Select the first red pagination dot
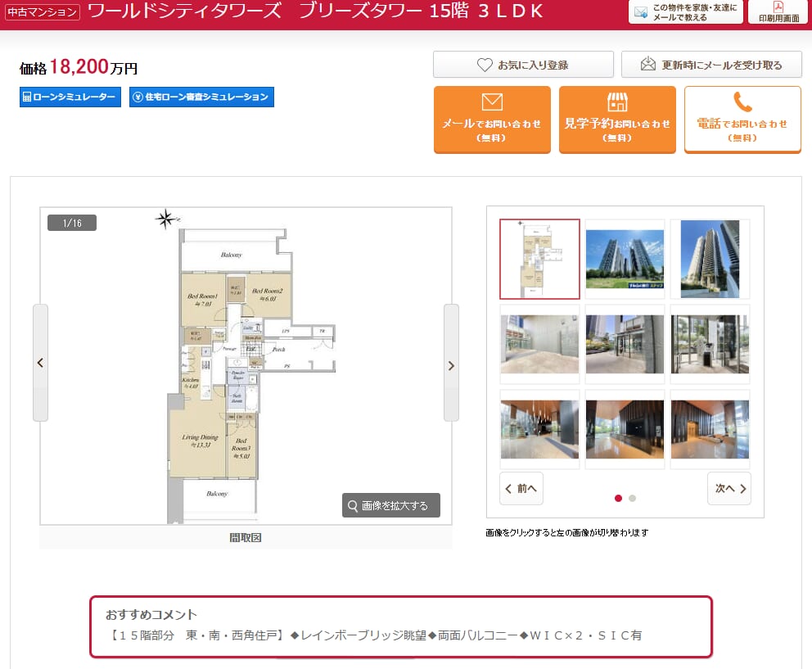 point(618,498)
